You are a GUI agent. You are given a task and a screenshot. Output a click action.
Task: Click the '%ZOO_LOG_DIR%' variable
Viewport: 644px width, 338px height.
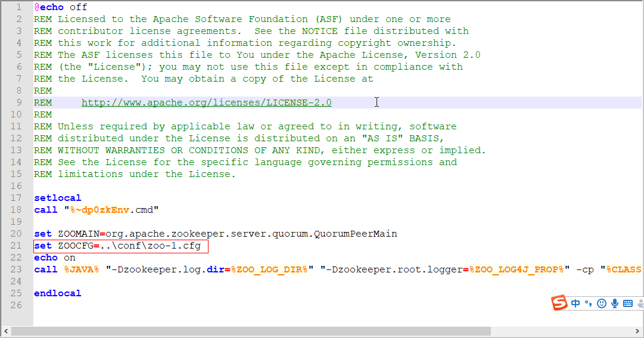coord(269,269)
